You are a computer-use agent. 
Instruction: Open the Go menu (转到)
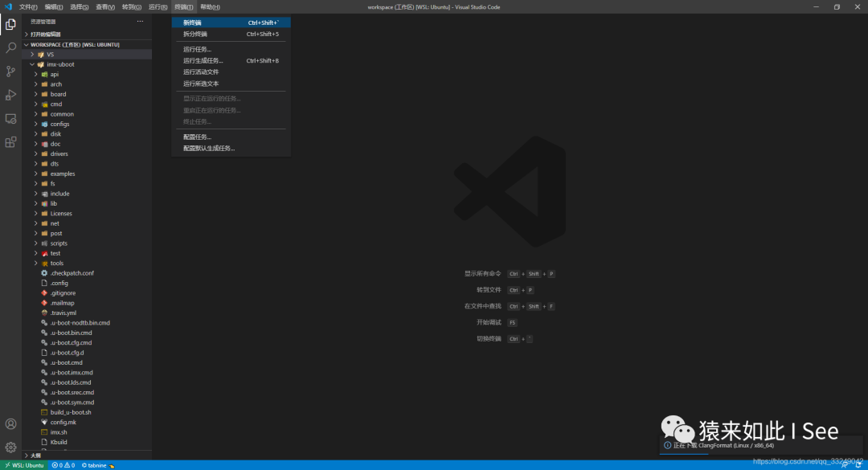132,7
